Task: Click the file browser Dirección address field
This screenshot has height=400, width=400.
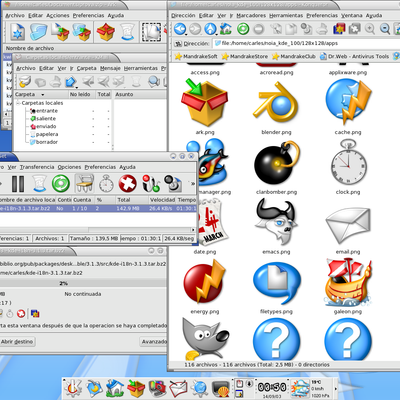Action: pos(306,43)
